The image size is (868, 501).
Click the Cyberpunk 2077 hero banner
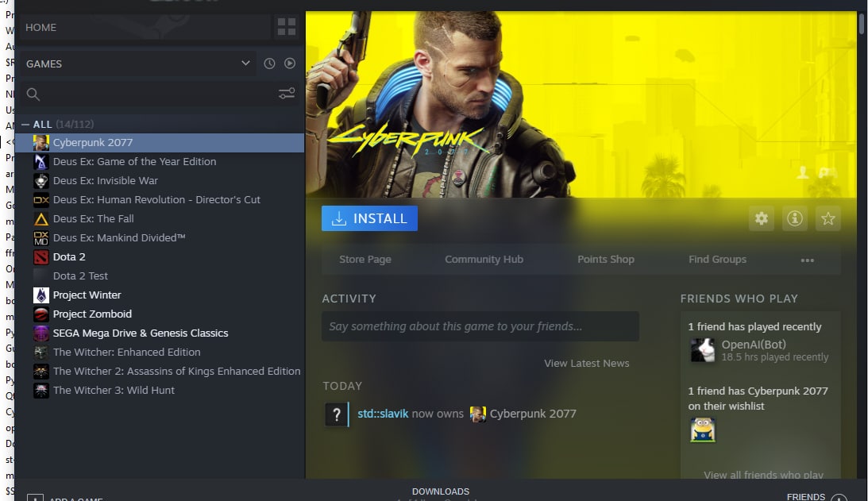[x=581, y=104]
